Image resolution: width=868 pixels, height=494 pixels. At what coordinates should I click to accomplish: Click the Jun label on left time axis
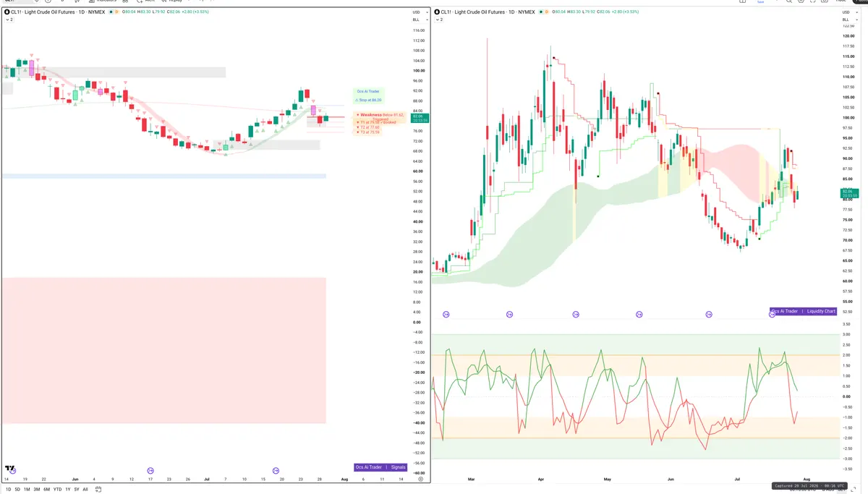pyautogui.click(x=75, y=479)
